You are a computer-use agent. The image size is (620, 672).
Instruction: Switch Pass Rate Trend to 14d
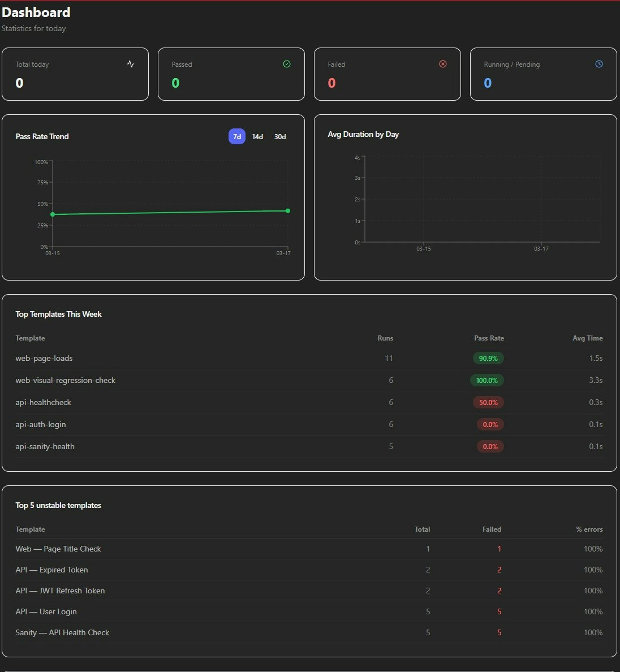[257, 136]
